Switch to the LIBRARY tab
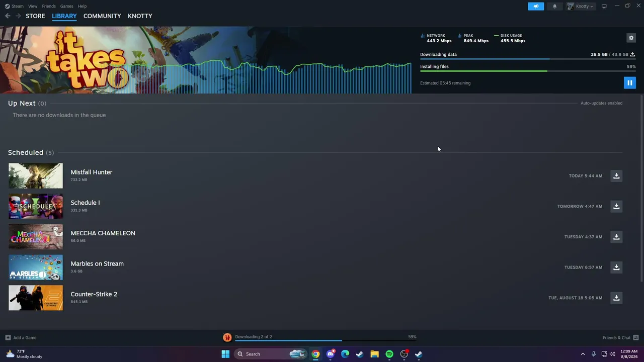Viewport: 644px width, 362px height. pos(64,16)
